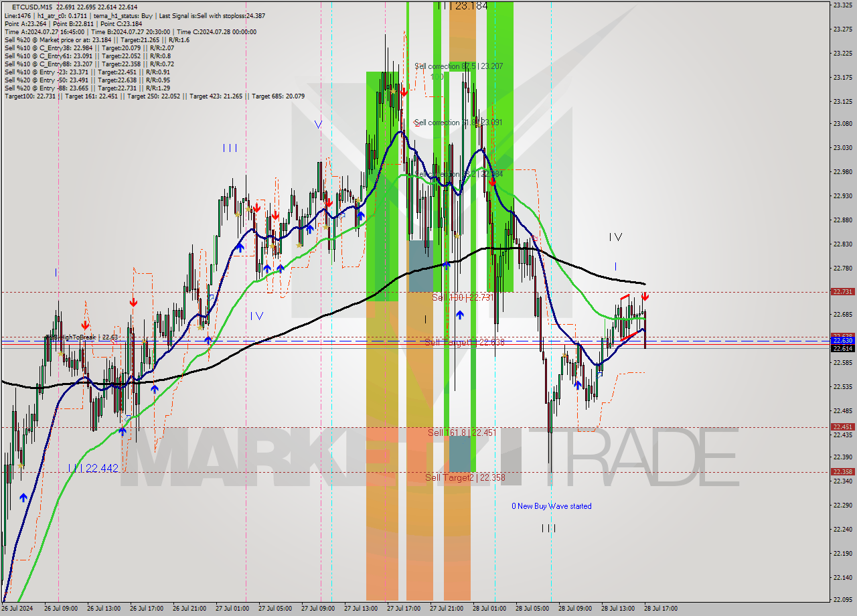Click the 23.080 price scale value
Screen dimensions: 857x616
coord(842,123)
